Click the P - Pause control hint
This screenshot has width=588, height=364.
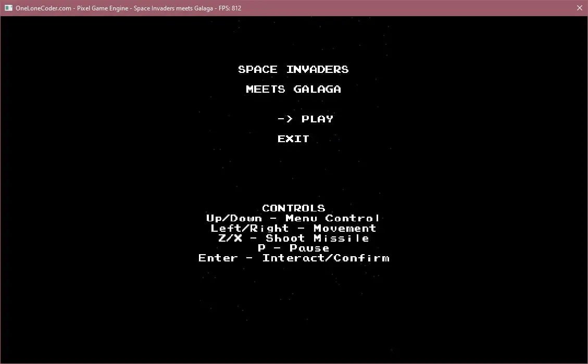click(293, 248)
